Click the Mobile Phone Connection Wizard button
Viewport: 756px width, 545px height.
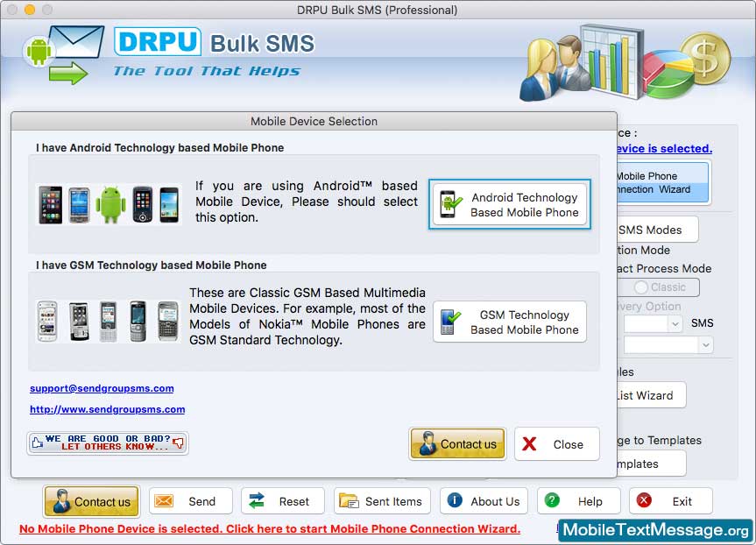662,183
